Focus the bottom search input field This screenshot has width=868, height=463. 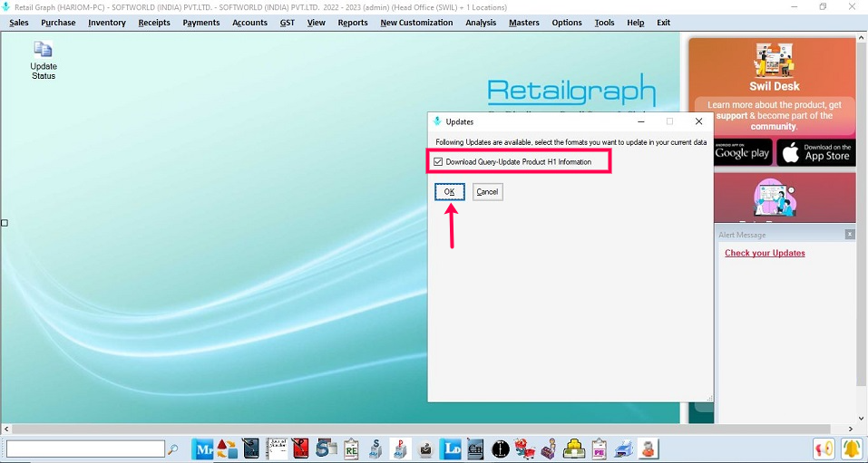click(x=86, y=449)
